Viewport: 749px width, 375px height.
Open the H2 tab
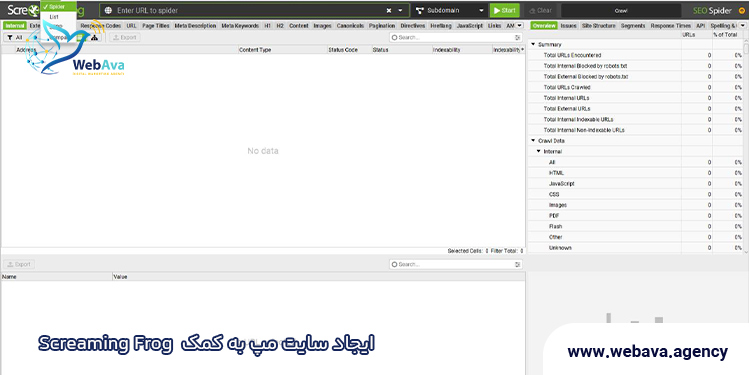[x=280, y=26]
